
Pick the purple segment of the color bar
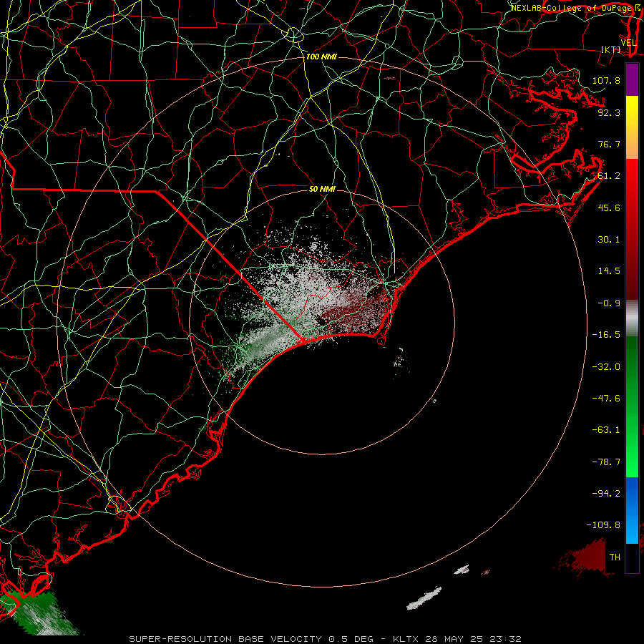632,79
